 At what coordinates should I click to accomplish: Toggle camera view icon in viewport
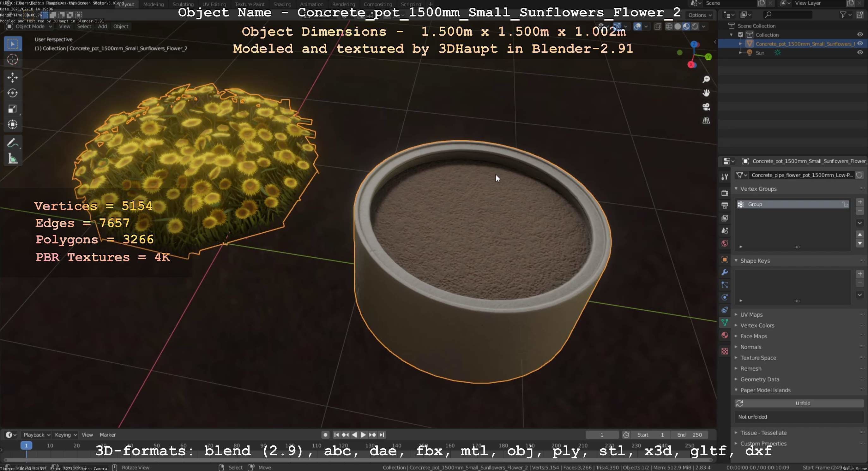706,107
